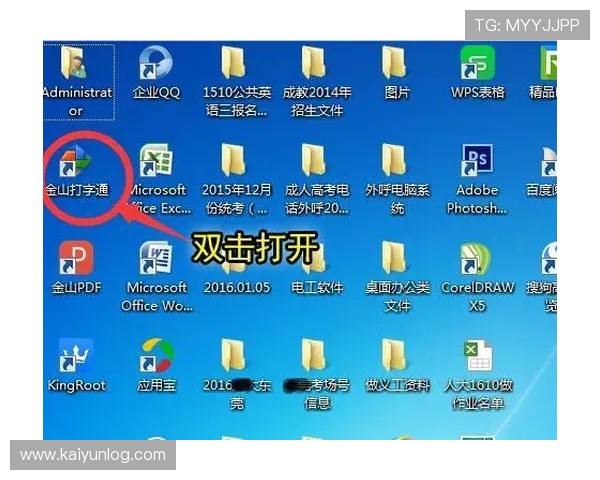
Task: Select the 金山打字通 typing app icon
Action: [75, 160]
